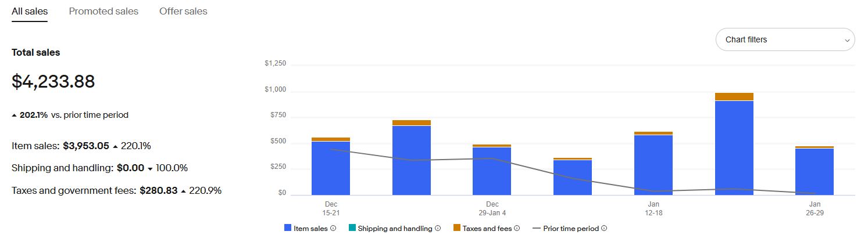The height and width of the screenshot is (242, 868).
Task: Select the All sales tab
Action: coord(30,12)
